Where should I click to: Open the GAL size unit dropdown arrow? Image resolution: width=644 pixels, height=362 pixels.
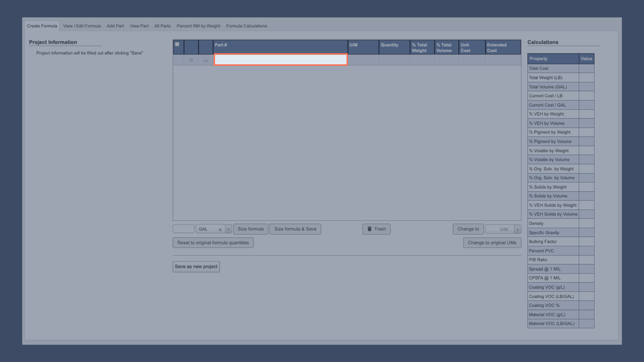[228, 229]
